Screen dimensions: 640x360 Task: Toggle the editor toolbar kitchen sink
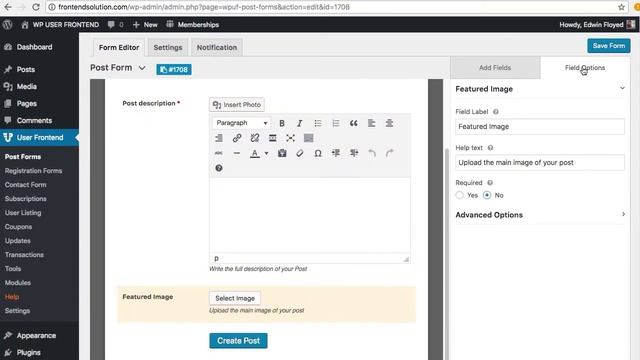[x=309, y=138]
